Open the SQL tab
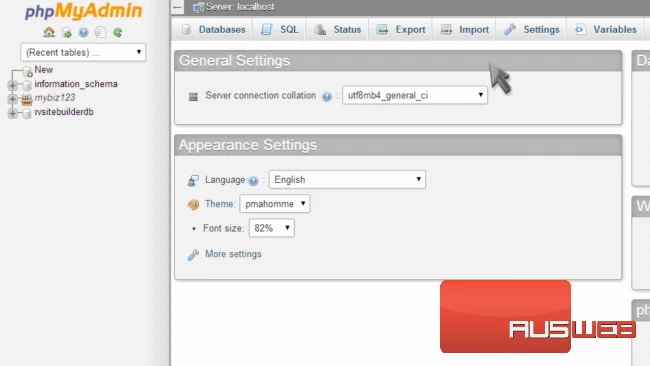The image size is (650, 366). (x=280, y=29)
